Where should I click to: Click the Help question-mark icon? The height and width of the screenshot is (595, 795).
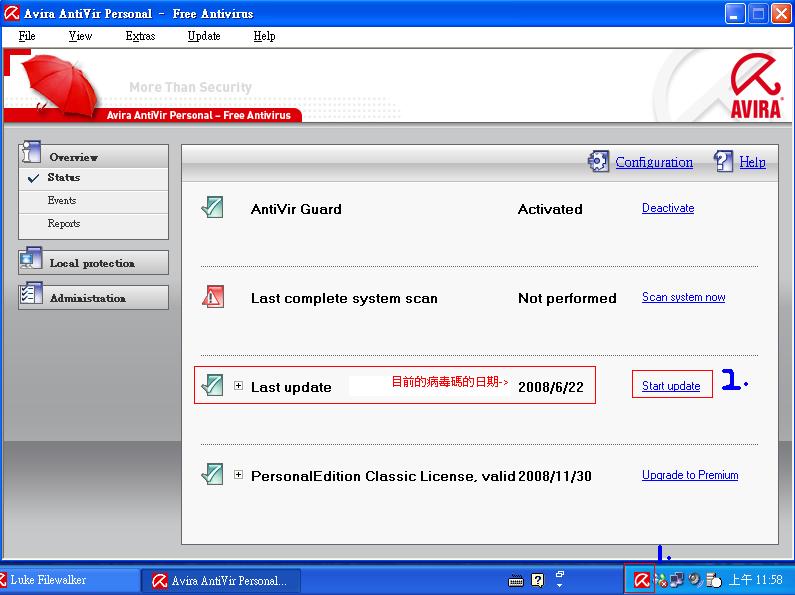[x=723, y=162]
